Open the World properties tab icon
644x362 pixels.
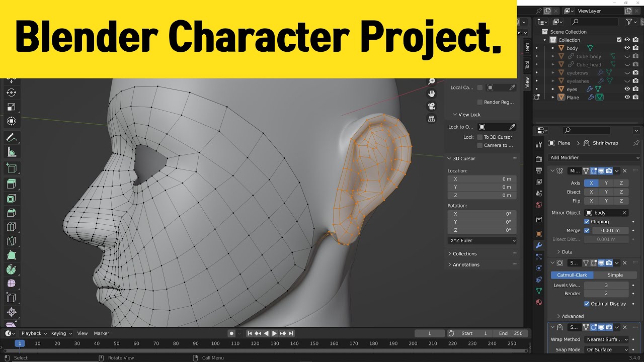pyautogui.click(x=539, y=205)
